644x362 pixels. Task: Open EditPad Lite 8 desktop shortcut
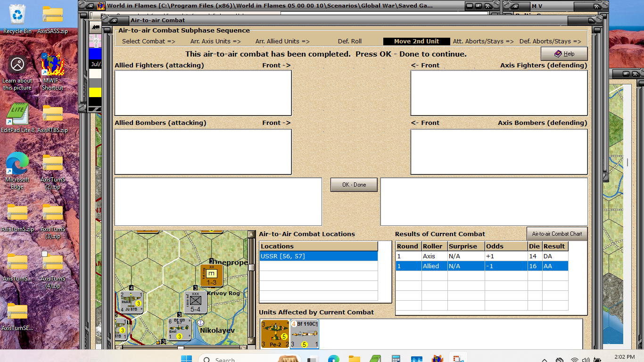click(x=17, y=118)
